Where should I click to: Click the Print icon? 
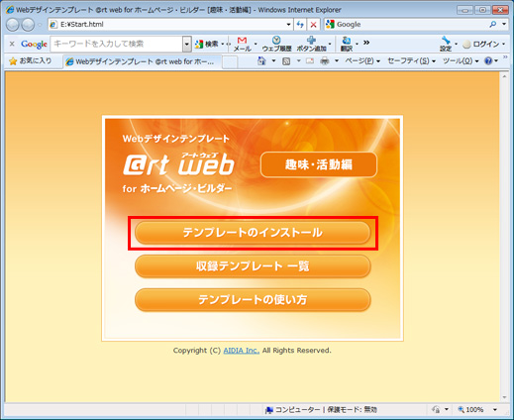[325, 61]
